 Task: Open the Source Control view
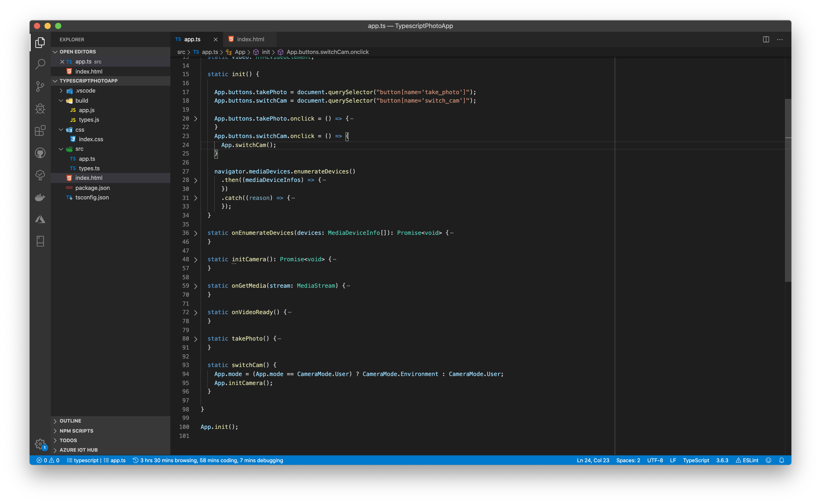[40, 86]
